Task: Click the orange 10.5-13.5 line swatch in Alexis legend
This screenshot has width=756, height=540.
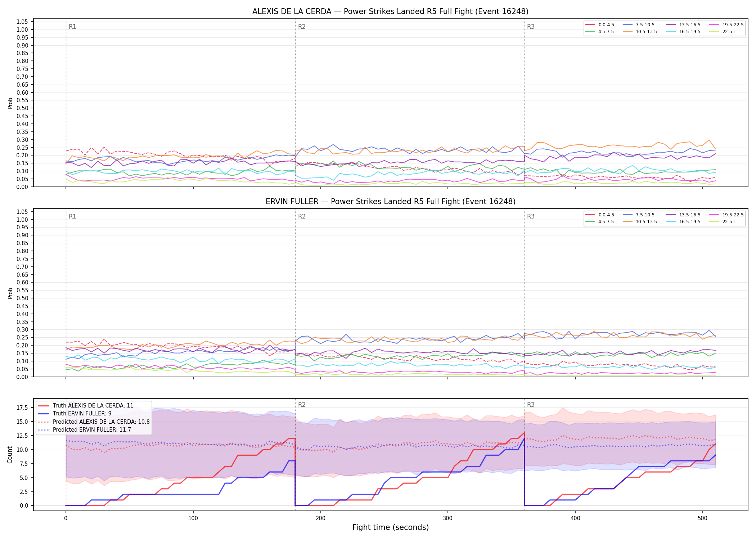Action: (x=627, y=32)
